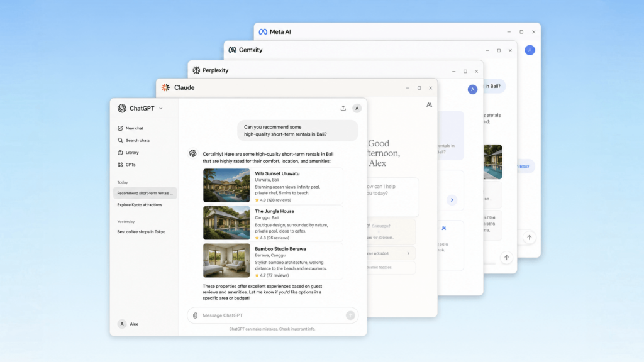Close the Meta AI window
This screenshot has height=362, width=644.
[533, 32]
